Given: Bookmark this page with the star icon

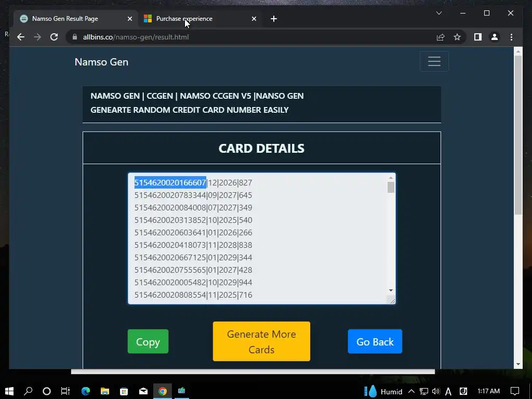Looking at the screenshot, I should (x=457, y=37).
